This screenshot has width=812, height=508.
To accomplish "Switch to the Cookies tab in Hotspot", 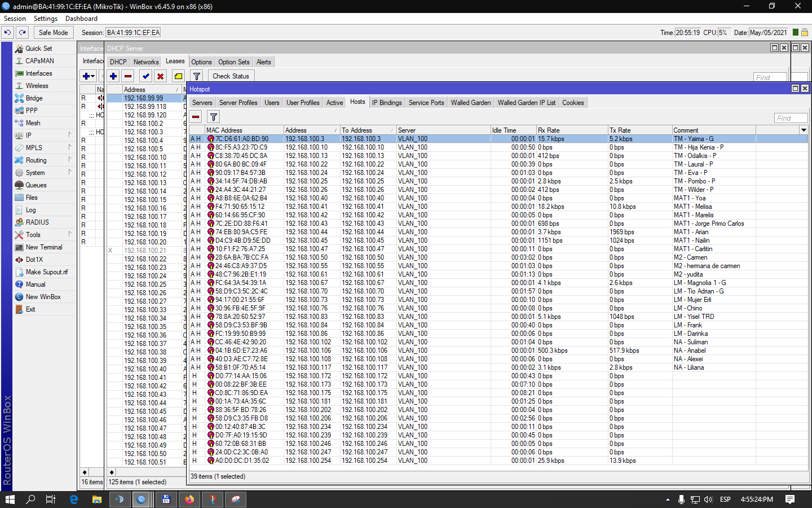I will [573, 103].
